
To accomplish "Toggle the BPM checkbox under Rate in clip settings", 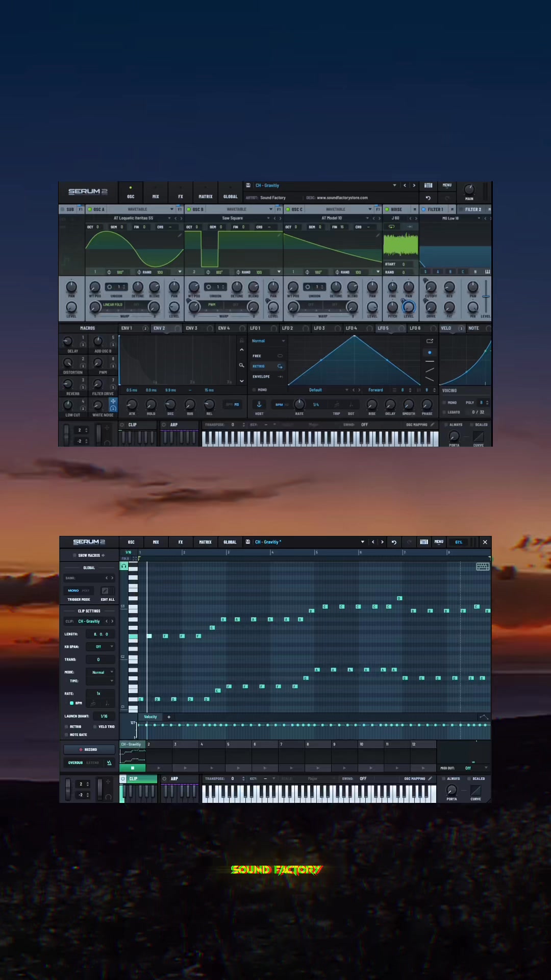I will click(71, 703).
